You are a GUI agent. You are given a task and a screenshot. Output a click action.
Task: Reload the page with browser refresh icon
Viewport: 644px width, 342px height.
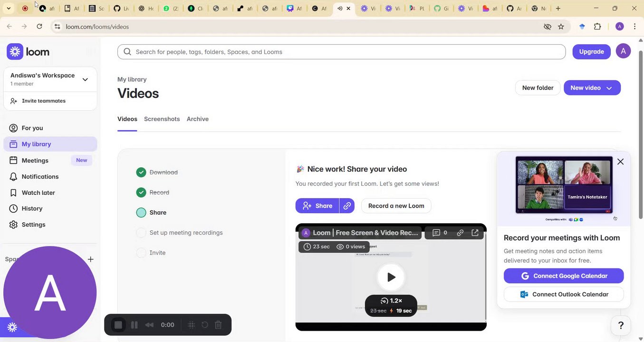click(x=39, y=27)
